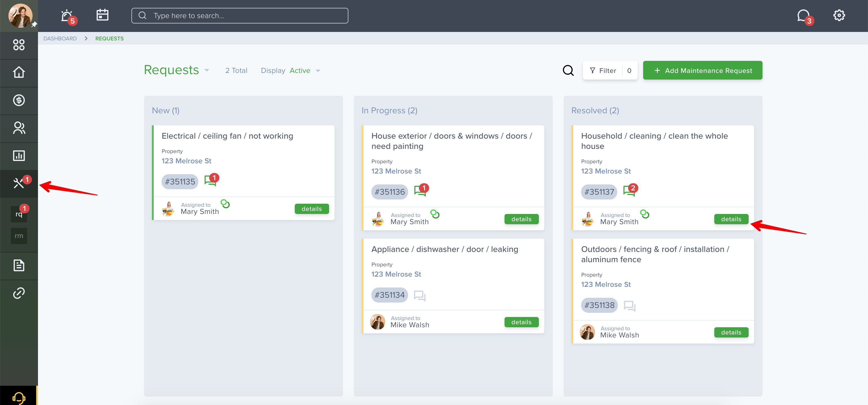Image resolution: width=868 pixels, height=405 pixels.
Task: Click the 'In Progress (2)' column header
Action: (x=389, y=111)
